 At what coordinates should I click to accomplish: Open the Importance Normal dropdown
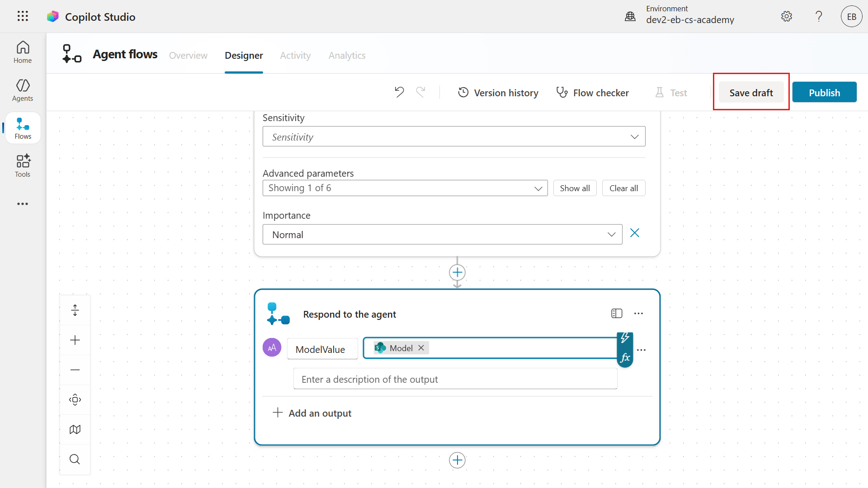click(x=442, y=235)
